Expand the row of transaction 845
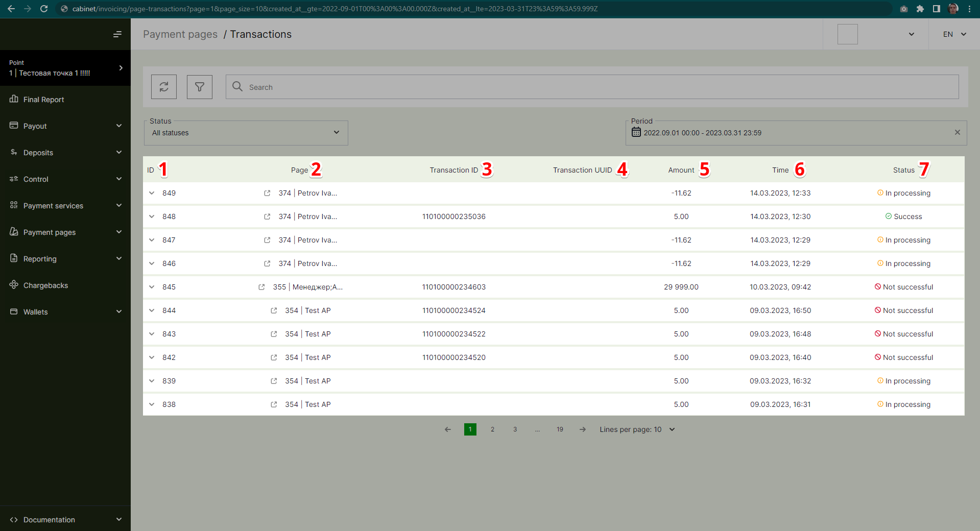Screen dimensions: 980x531 coord(152,287)
